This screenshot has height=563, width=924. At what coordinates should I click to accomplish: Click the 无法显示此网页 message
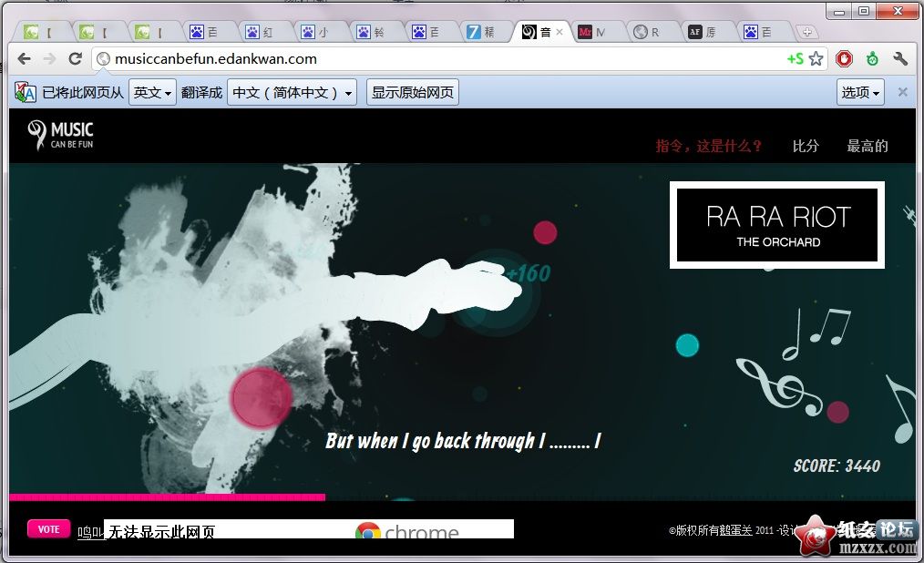click(161, 532)
